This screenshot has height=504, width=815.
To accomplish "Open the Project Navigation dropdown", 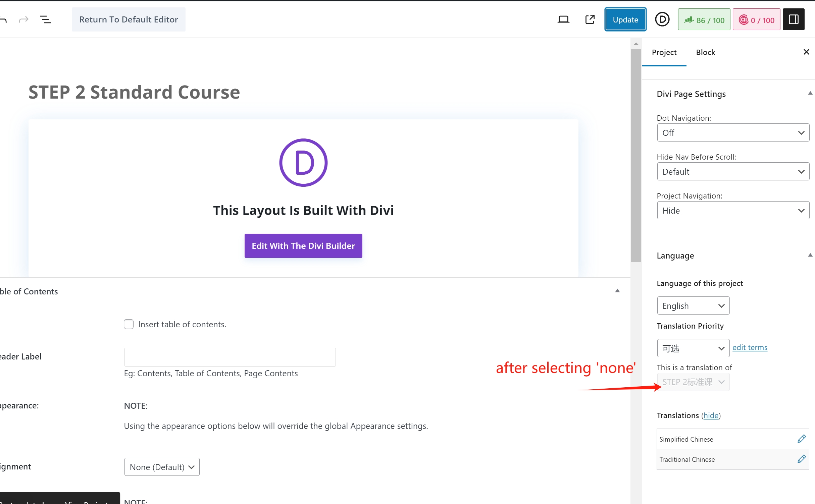I will click(733, 211).
